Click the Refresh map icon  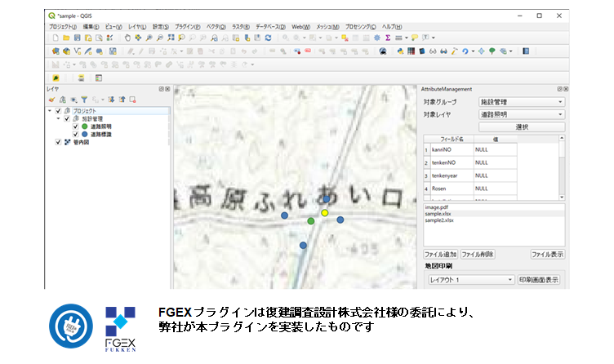268,38
